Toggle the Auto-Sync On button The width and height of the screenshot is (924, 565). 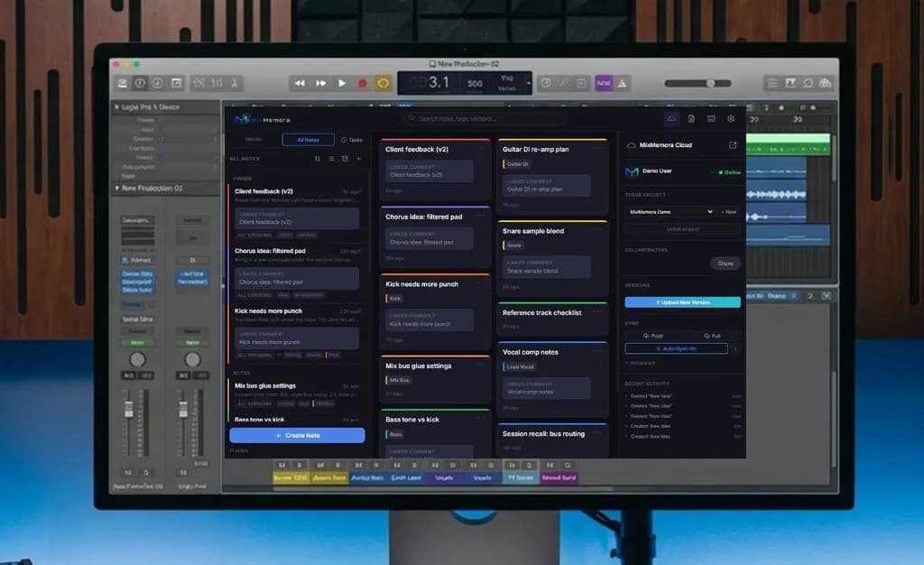tap(676, 348)
